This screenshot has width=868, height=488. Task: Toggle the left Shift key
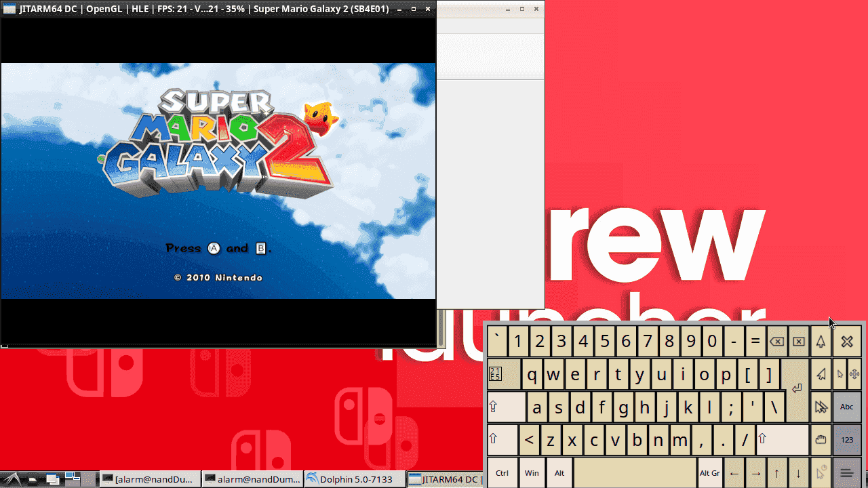point(502,439)
